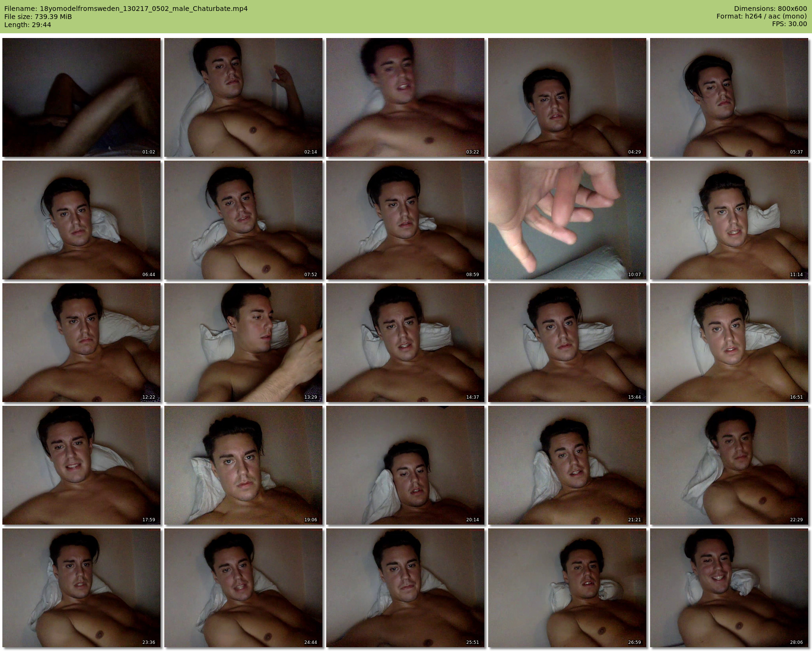Screen dimensions: 812x651
Task: Open the hand close-up frame at 10:07
Action: 567,220
